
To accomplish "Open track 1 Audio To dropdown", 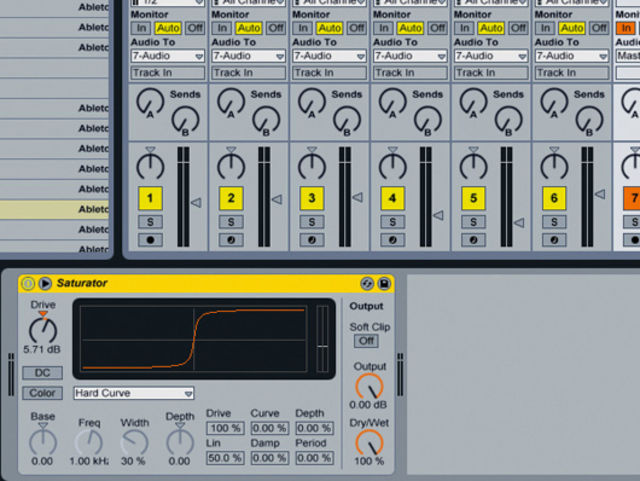I will point(168,56).
